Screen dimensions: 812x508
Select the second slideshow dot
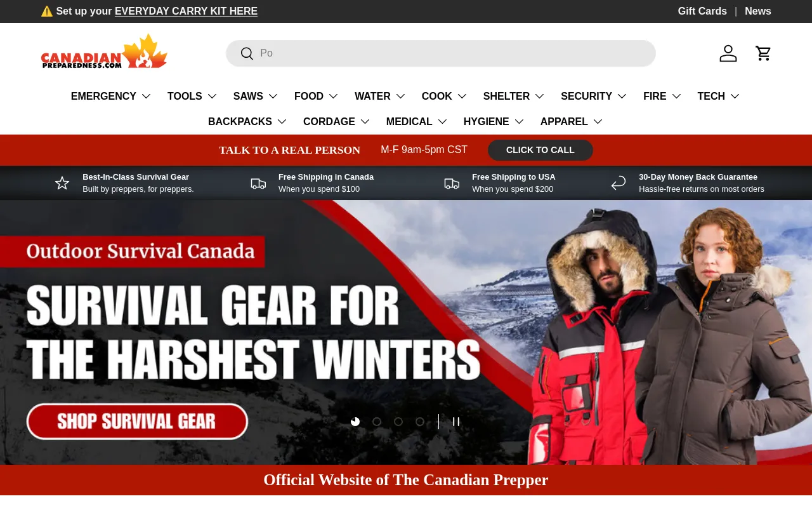tap(377, 422)
